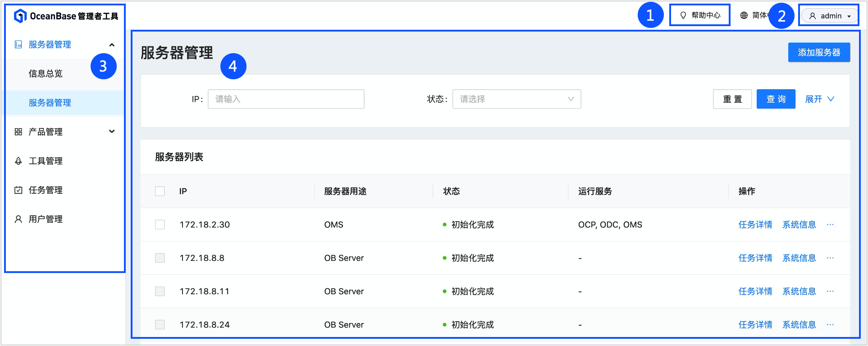Screen dimensions: 868x346
Task: Open more actions for 172.18.8.24
Action: point(830,324)
